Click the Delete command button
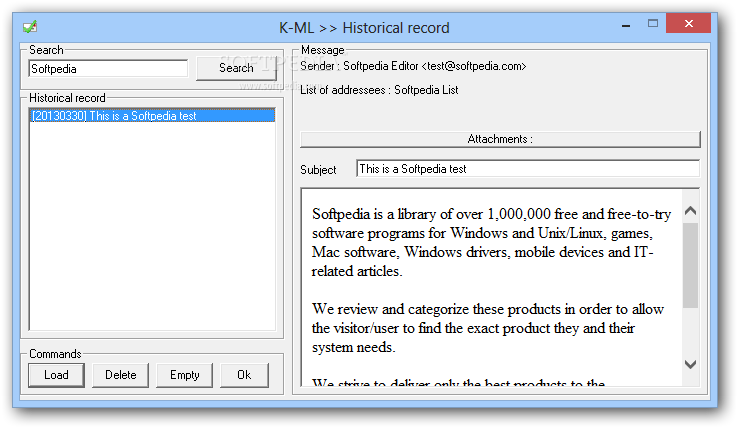Image resolution: width=738 pixels, height=428 pixels. (x=120, y=375)
